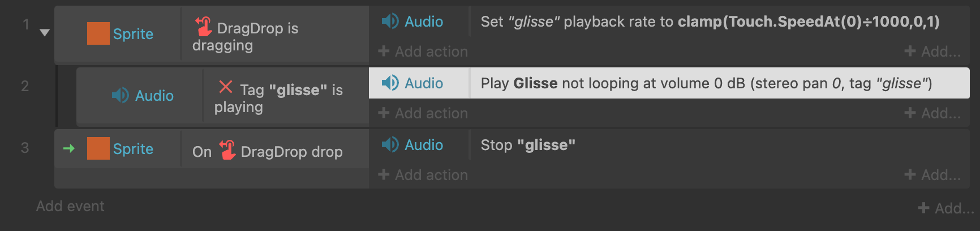Click the orange Sprite icon in event 1
This screenshot has width=980, height=231.
click(98, 33)
